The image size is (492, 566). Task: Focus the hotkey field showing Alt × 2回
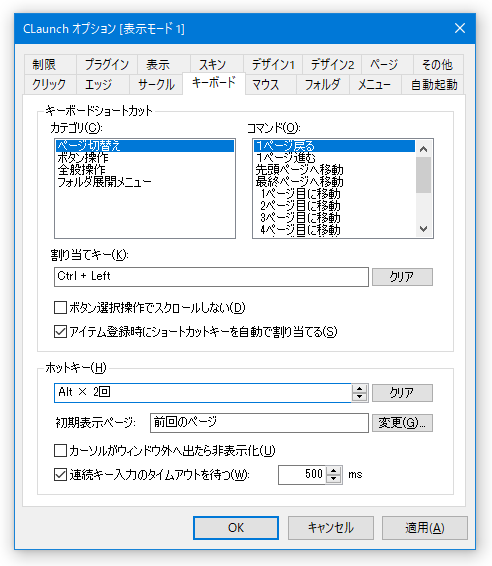click(203, 393)
